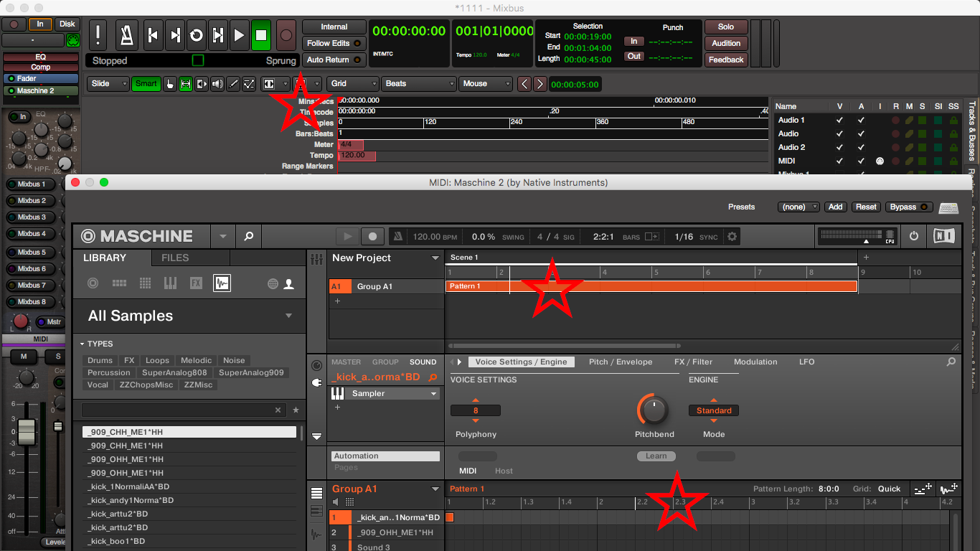The width and height of the screenshot is (980, 551).
Task: Select the FX browser type icon
Action: pyautogui.click(x=196, y=283)
